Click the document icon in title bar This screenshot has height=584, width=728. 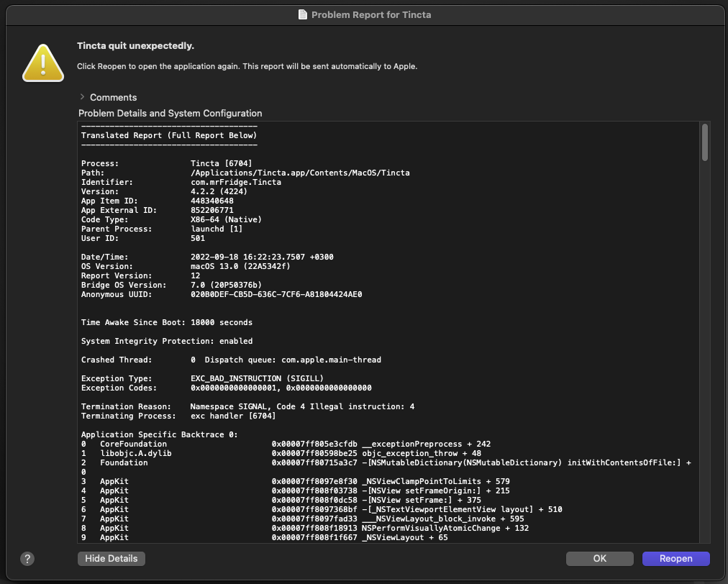[x=303, y=14]
